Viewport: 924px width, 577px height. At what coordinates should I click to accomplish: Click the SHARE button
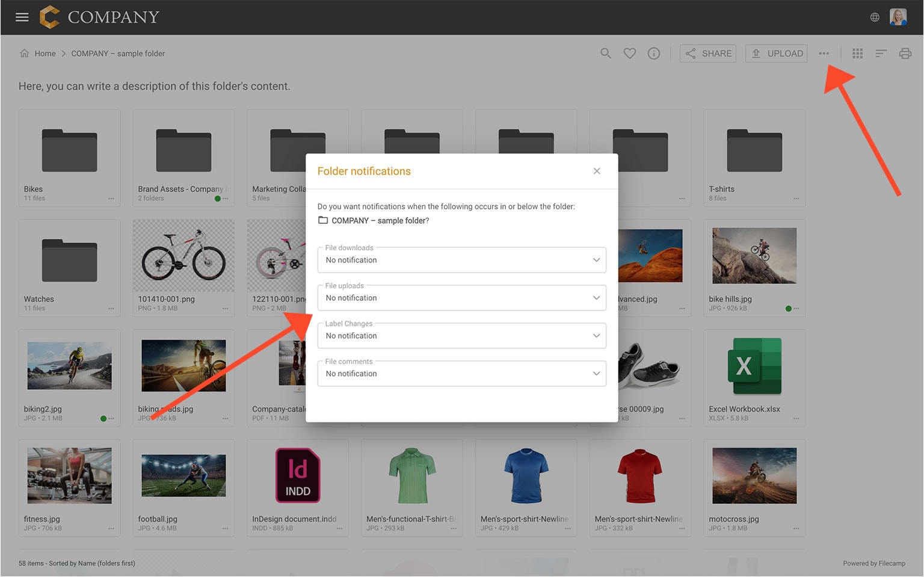point(708,54)
